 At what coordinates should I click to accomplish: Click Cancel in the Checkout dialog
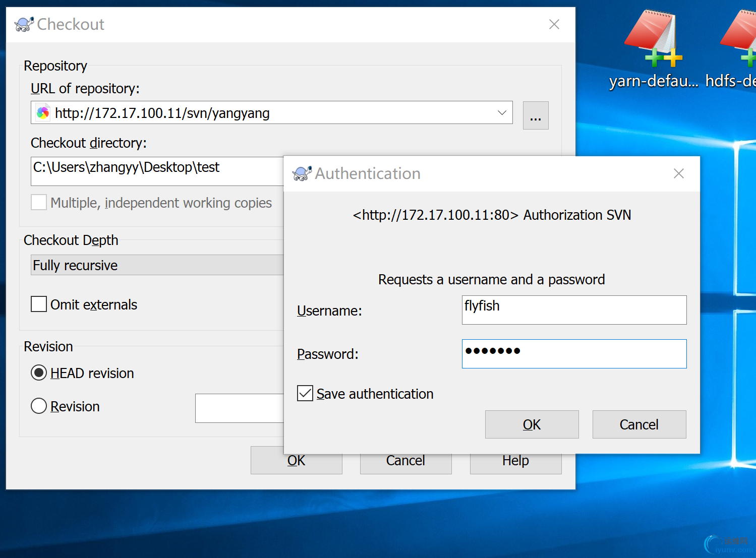405,464
